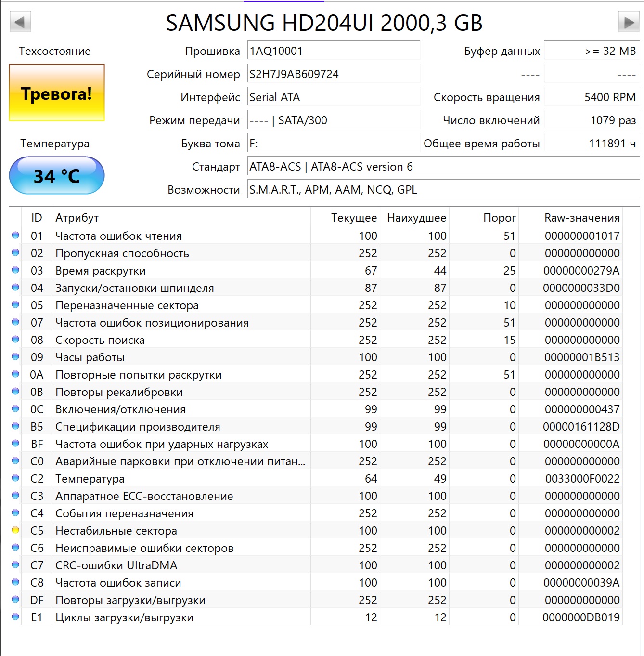The height and width of the screenshot is (656, 644).
Task: Click status dot for CRC-ошибки UltraDMA
Action: (15, 565)
